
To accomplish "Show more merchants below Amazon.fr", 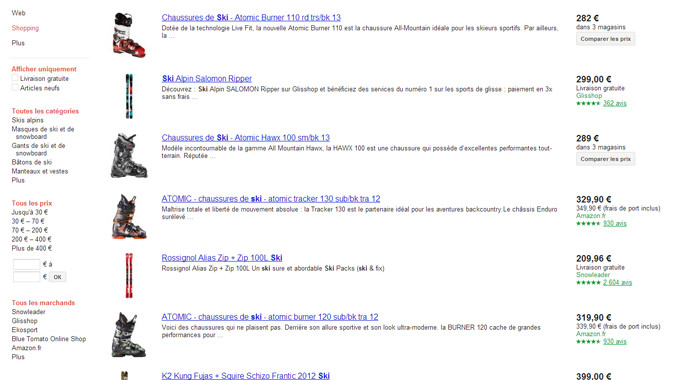I will [18, 357].
